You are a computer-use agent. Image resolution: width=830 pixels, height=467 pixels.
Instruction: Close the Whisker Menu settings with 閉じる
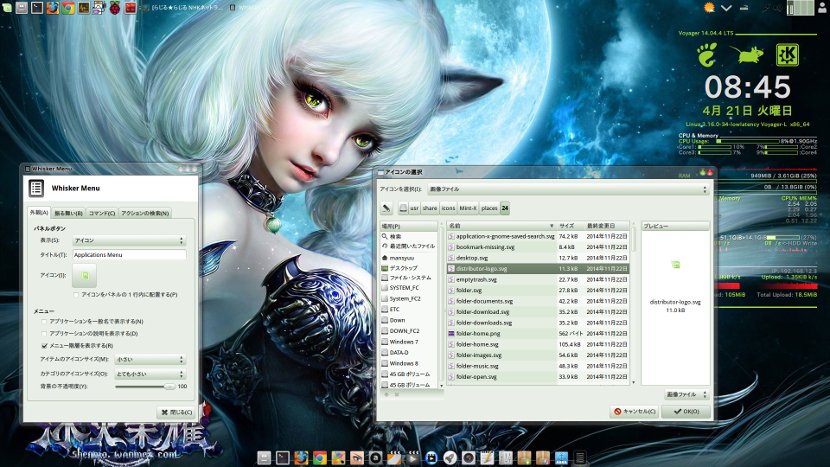point(176,412)
